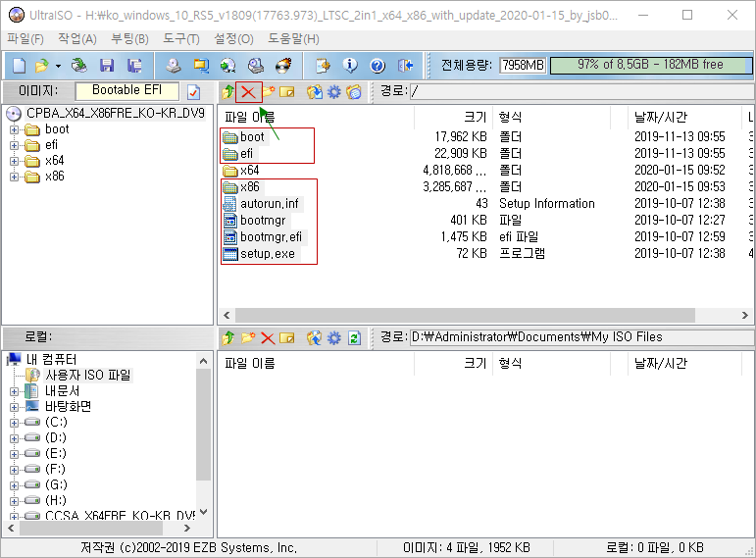Expand the (C:) drive node
The width and height of the screenshot is (756, 558).
[x=14, y=423]
